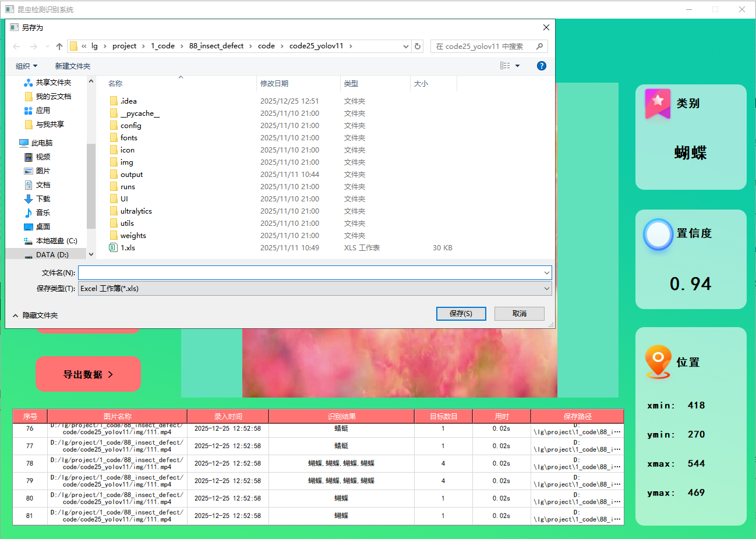Expand the view options dropdown arrow
The image size is (756, 539).
[x=517, y=66]
